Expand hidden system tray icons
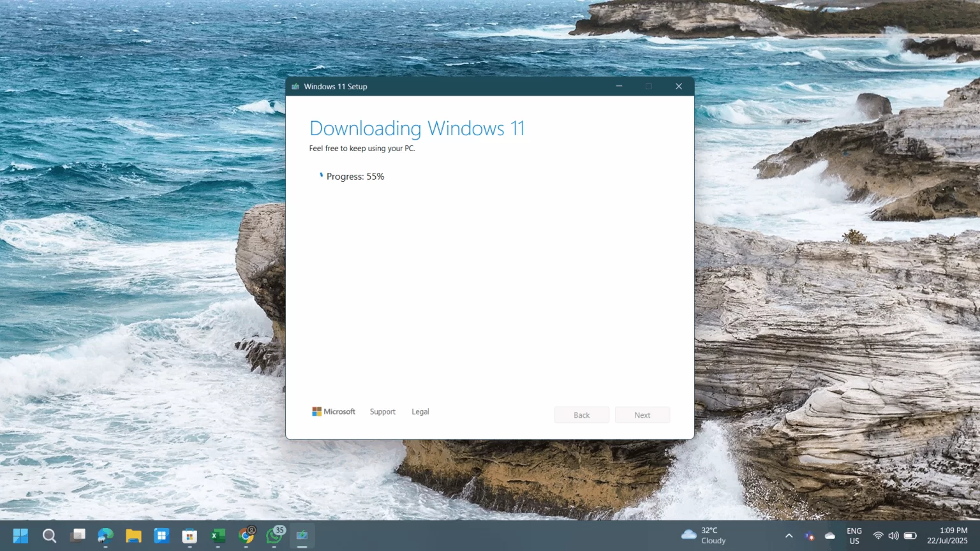Viewport: 980px width, 551px height. click(x=789, y=536)
